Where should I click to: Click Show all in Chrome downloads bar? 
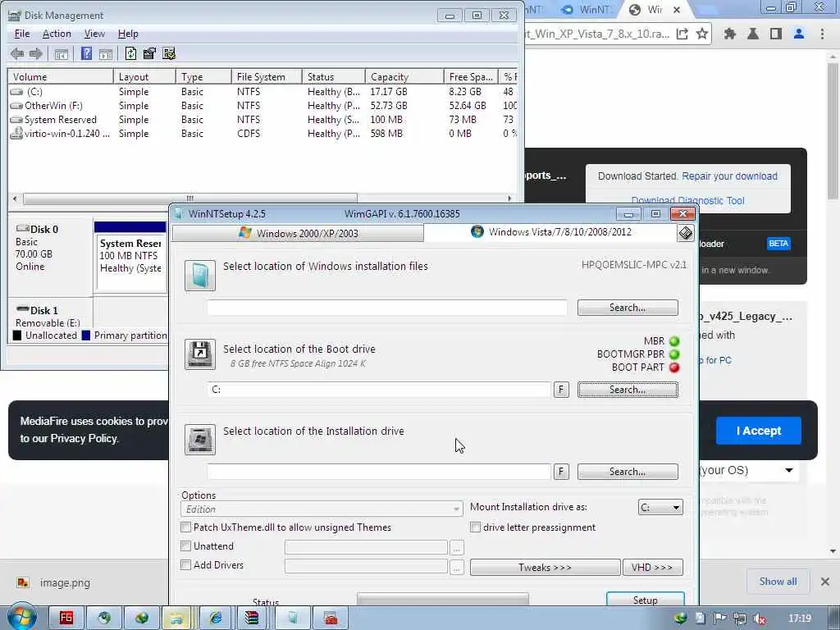(778, 582)
